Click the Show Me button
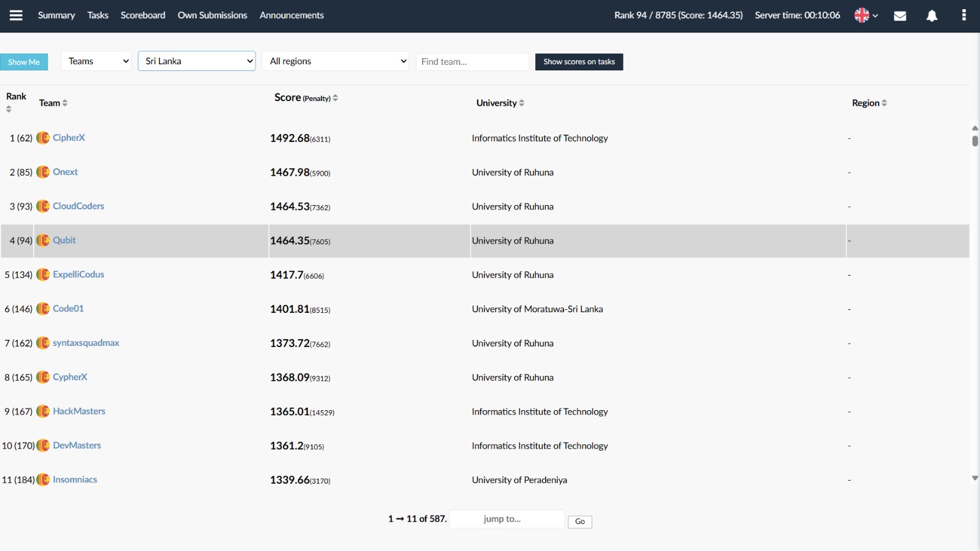This screenshot has width=980, height=551. point(24,61)
